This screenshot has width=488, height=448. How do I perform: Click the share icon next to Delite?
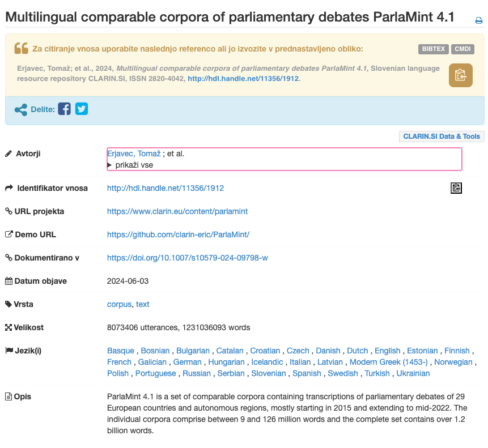point(21,109)
